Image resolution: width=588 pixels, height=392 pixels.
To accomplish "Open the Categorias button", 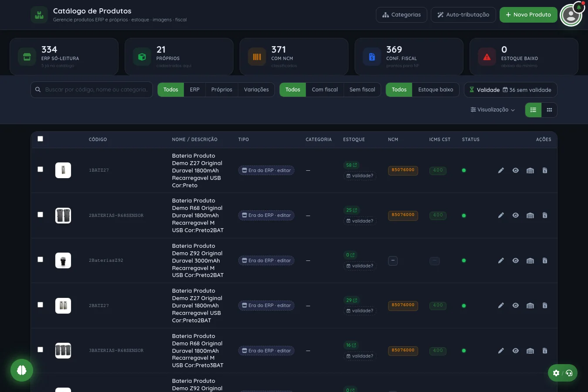I will 402,14.
